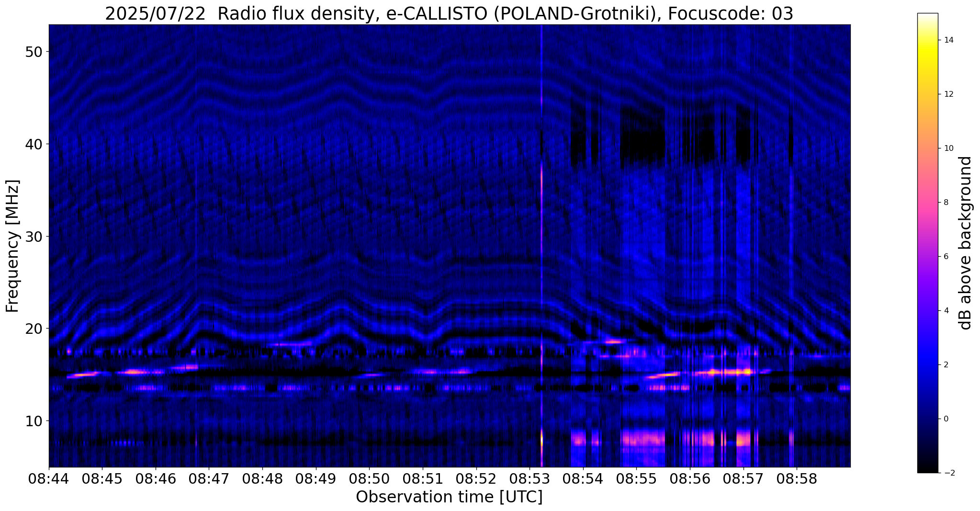Image resolution: width=980 pixels, height=511 pixels.
Task: Click the colorbar tick label 14
Action: pyautogui.click(x=948, y=40)
